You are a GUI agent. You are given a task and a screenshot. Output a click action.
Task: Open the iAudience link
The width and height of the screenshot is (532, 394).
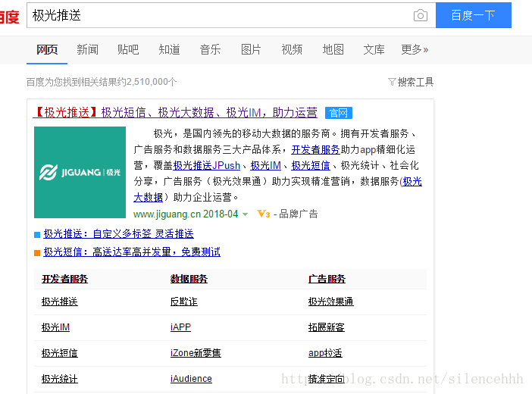191,379
